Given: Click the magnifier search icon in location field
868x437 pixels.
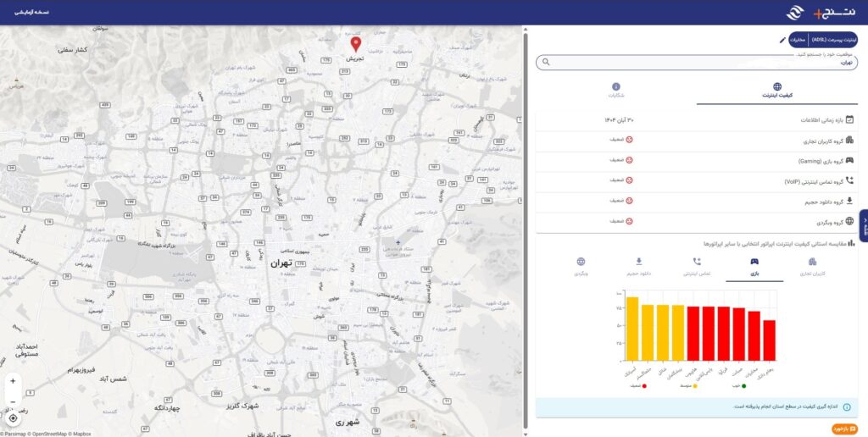Looking at the screenshot, I should pos(546,62).
